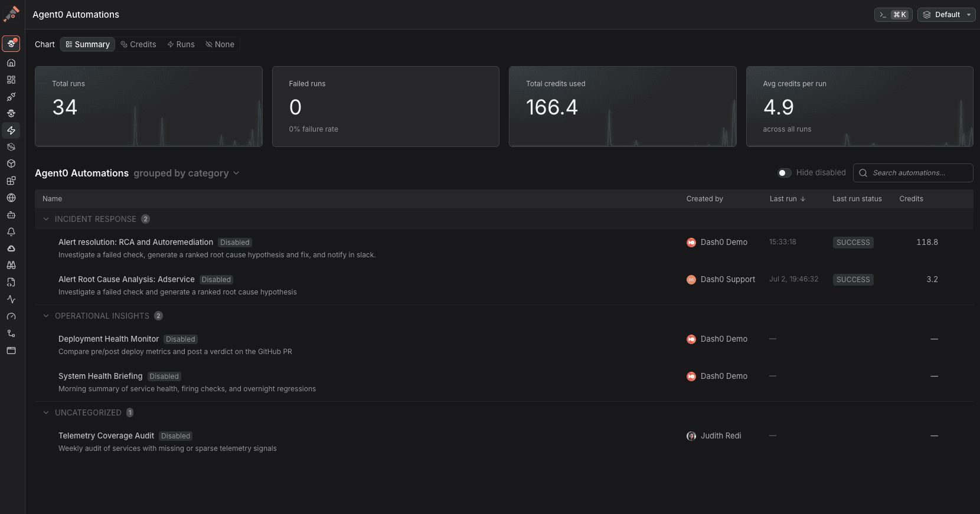The width and height of the screenshot is (980, 514).
Task: Toggle the Hide disabled switch
Action: [x=785, y=173]
